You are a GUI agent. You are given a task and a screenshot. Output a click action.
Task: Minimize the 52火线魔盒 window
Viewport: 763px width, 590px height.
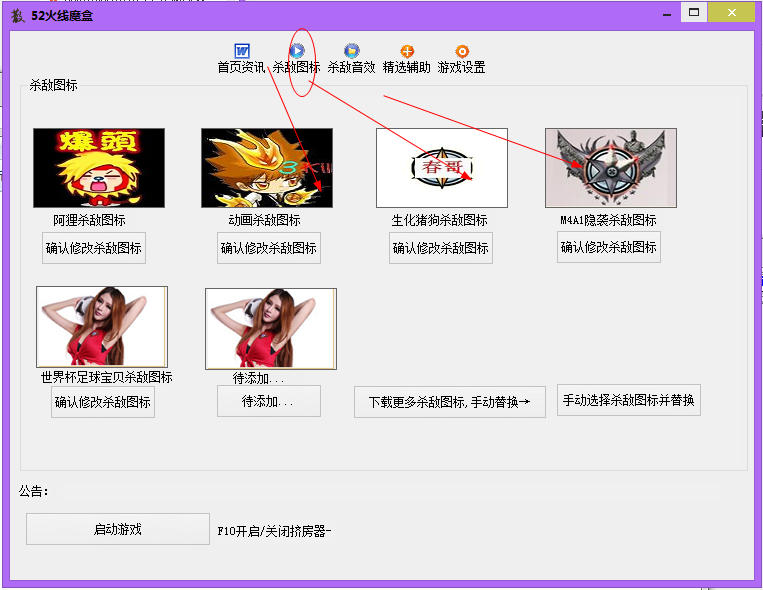(667, 13)
